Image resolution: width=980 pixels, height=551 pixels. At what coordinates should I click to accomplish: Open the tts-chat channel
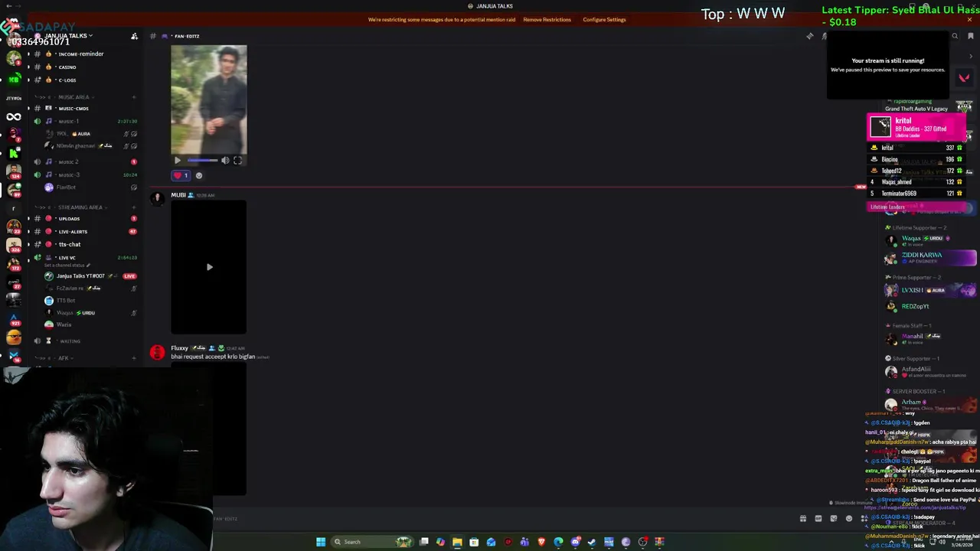[69, 244]
